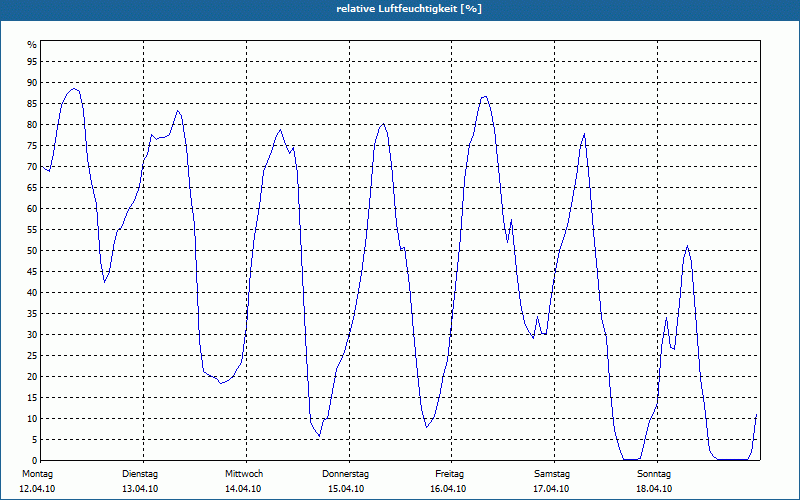Select the '12.04.10' date label
This screenshot has width=800, height=500.
(37, 489)
